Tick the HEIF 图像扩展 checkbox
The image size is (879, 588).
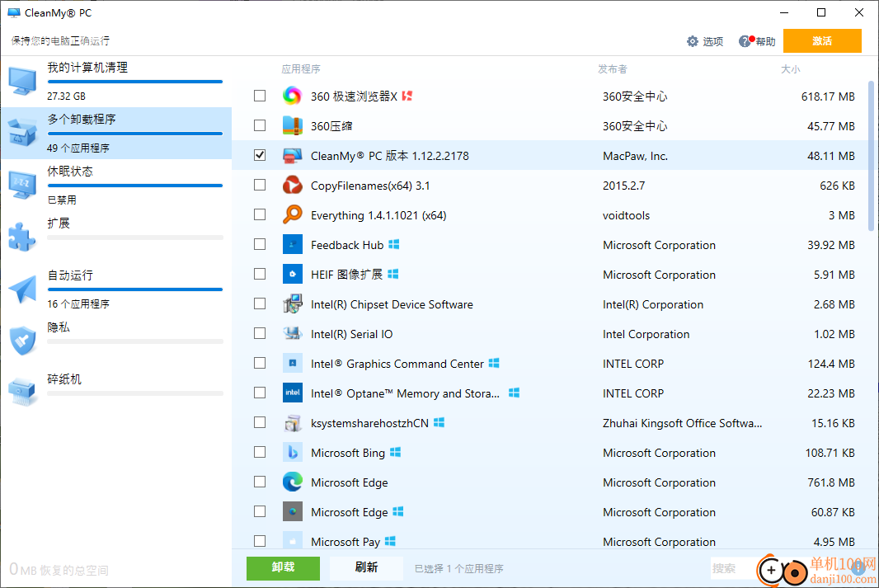pyautogui.click(x=260, y=274)
